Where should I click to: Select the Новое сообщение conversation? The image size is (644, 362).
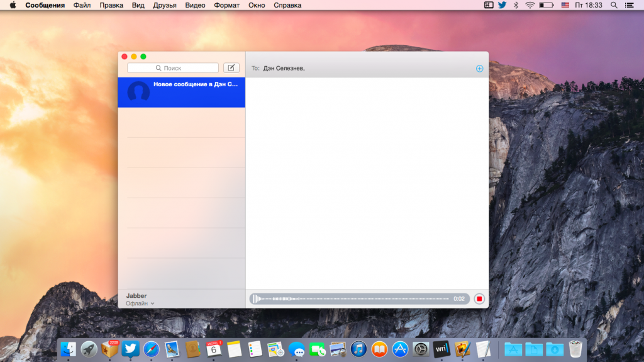pos(181,92)
